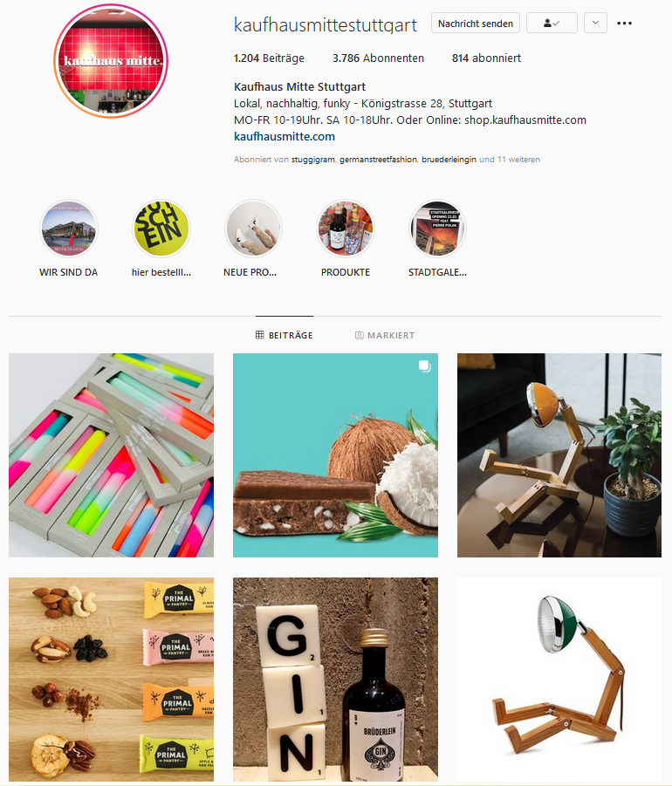Switch to the MARKIERT tab

(x=385, y=335)
